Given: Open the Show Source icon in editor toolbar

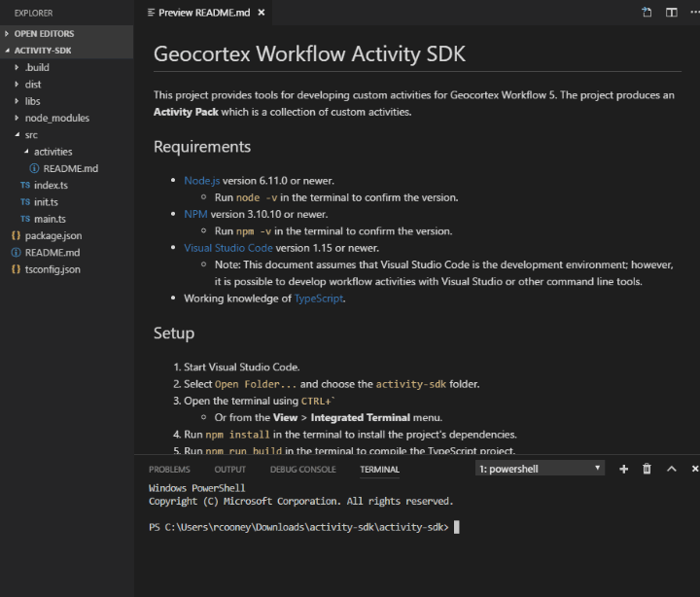Looking at the screenshot, I should (x=647, y=12).
